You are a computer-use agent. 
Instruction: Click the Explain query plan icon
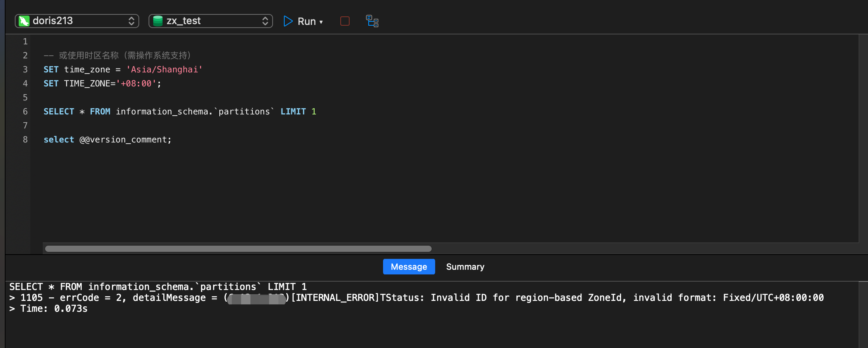(x=372, y=21)
